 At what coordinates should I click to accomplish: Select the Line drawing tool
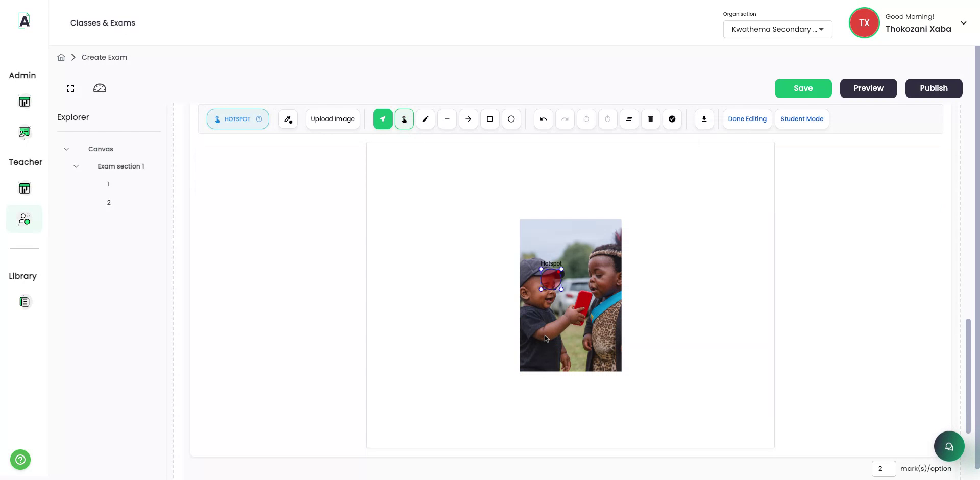[x=447, y=118]
